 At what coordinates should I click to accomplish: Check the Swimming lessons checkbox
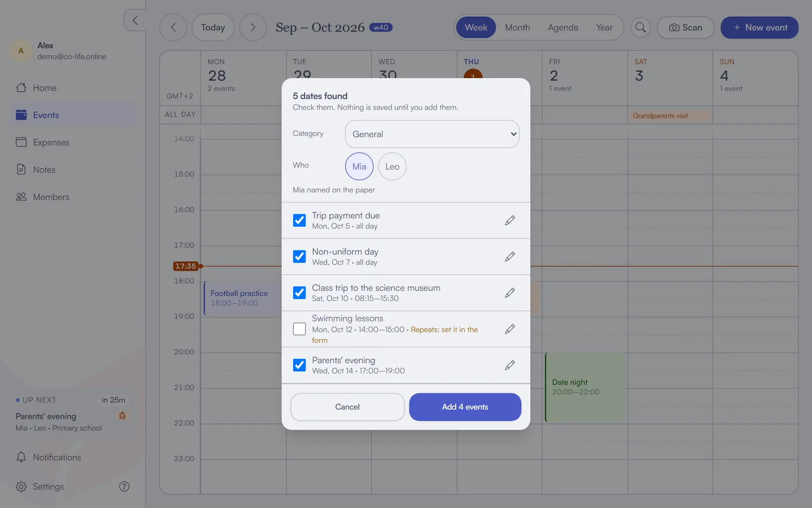click(300, 329)
